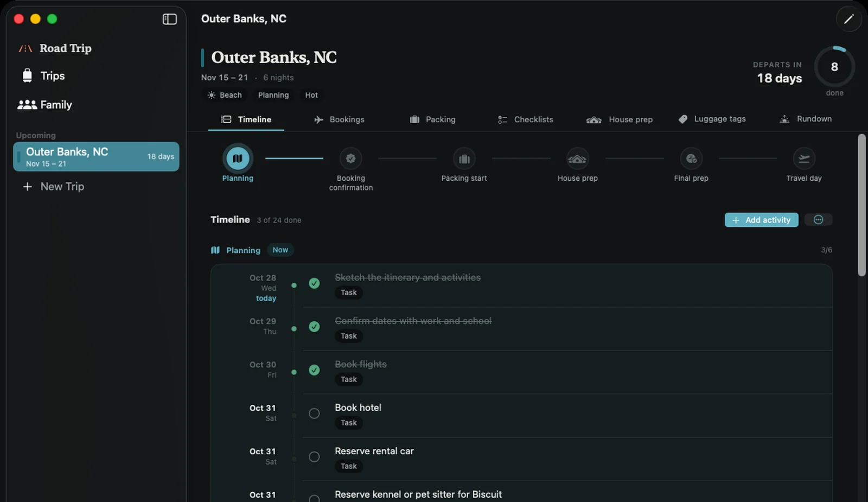The image size is (868, 502).
Task: Open the Luggage tags tab
Action: tap(712, 119)
